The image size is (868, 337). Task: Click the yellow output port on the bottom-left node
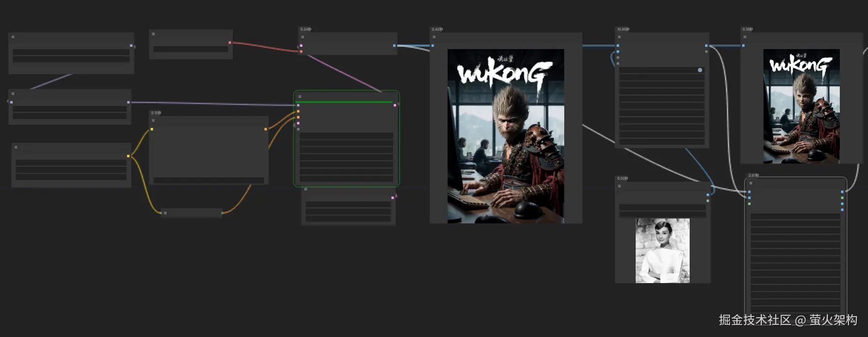(128, 156)
